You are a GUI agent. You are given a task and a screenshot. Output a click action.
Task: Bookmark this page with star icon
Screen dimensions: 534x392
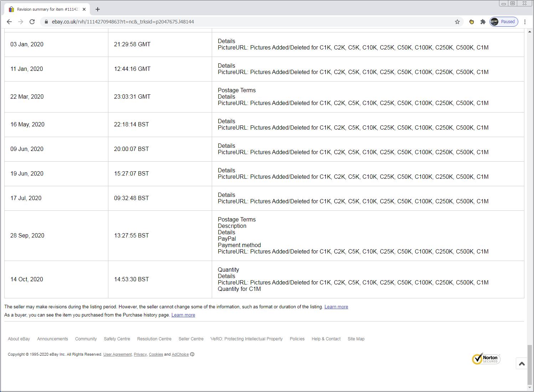(457, 22)
